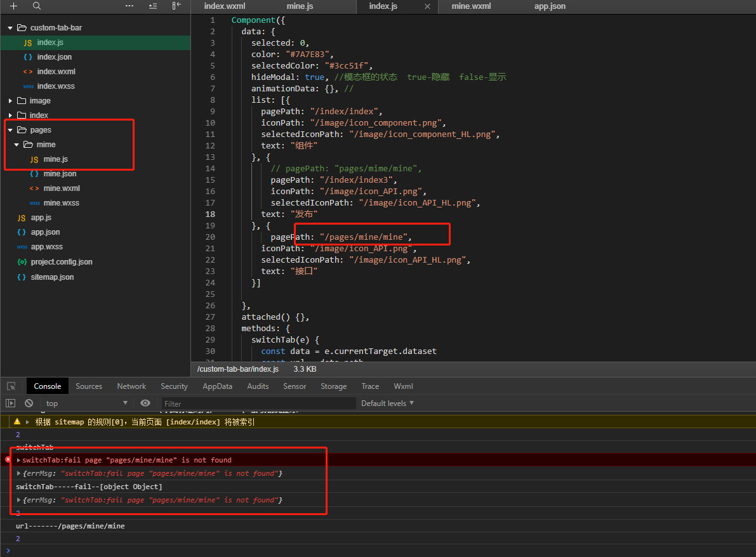Click the braces icon of app.json

pos(22,232)
